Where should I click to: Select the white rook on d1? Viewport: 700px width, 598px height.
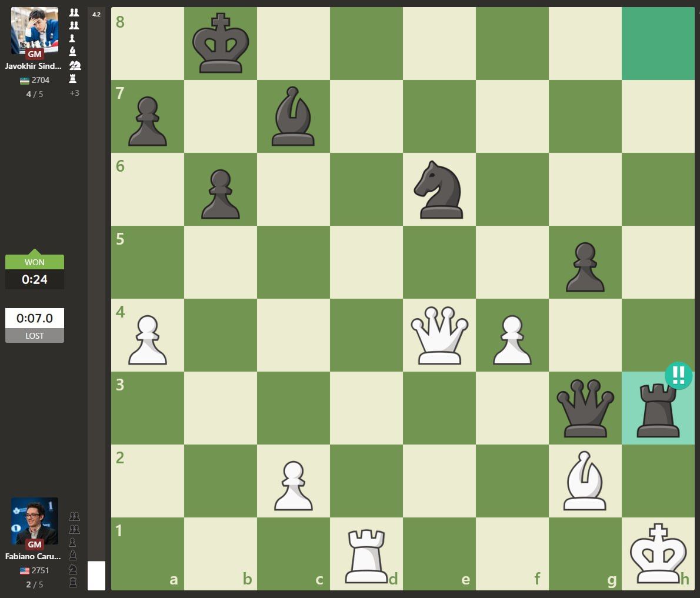coord(366,554)
